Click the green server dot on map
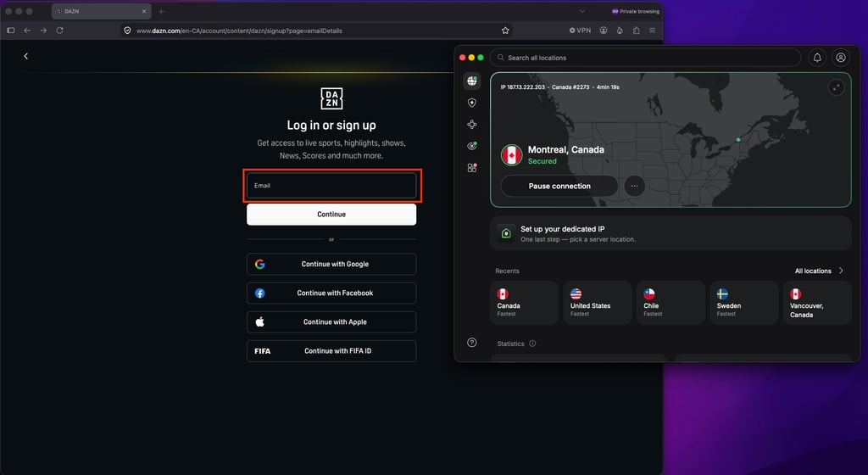The image size is (868, 475). [x=738, y=139]
